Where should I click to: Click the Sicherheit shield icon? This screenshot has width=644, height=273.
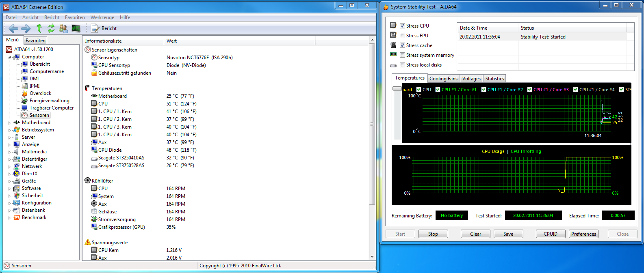click(x=17, y=196)
